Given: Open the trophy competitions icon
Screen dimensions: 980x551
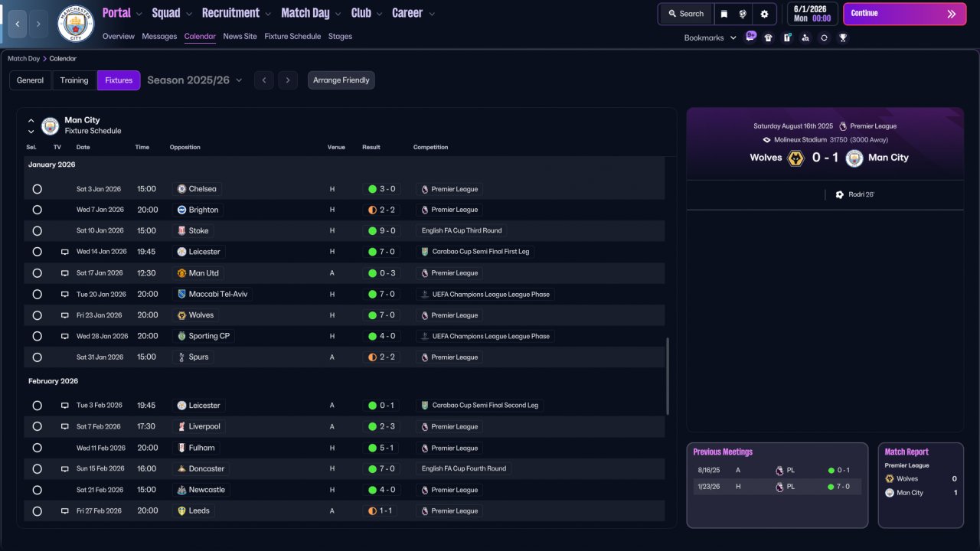Looking at the screenshot, I should pyautogui.click(x=843, y=37).
